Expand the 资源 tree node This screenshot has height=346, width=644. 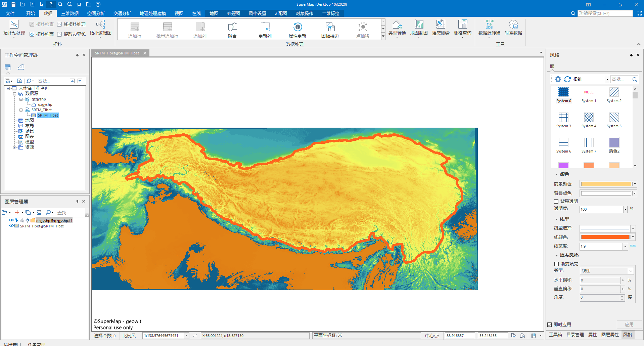click(15, 147)
